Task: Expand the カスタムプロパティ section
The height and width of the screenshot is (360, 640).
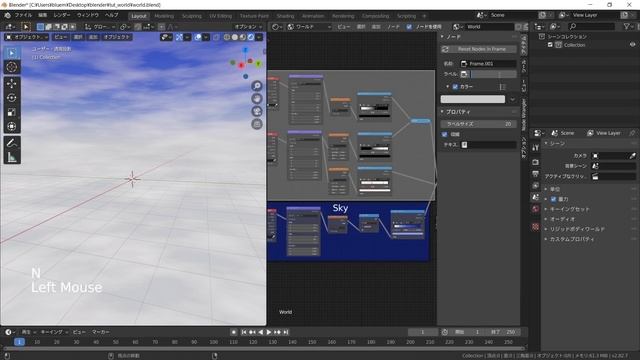Action: pyautogui.click(x=546, y=239)
